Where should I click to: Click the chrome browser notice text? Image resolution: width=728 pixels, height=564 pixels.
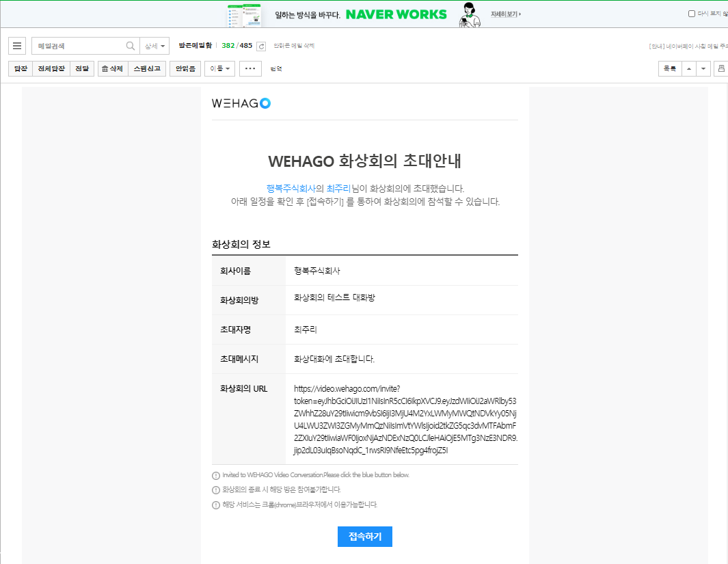299,505
